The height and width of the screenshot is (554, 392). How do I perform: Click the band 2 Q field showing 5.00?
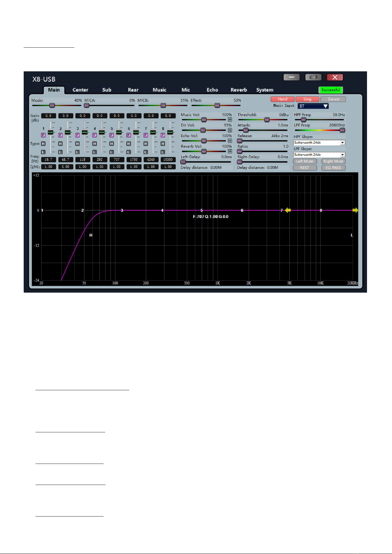click(65, 167)
